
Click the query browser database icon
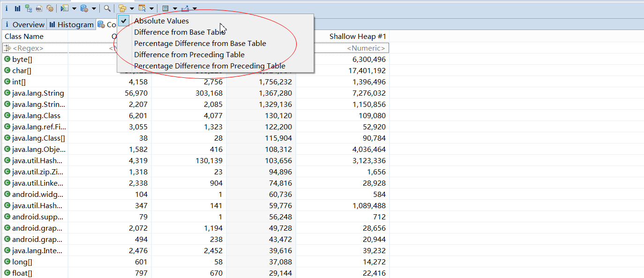(x=84, y=8)
